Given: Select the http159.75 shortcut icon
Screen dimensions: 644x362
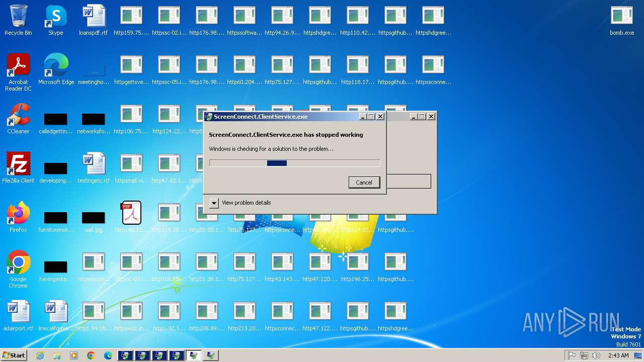Looking at the screenshot, I should (x=131, y=20).
